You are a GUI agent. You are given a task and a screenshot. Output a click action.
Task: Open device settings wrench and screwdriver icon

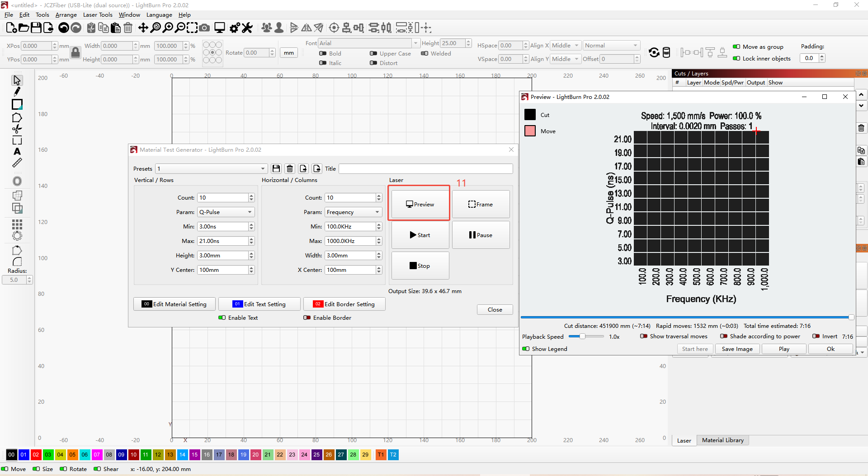[x=247, y=28]
